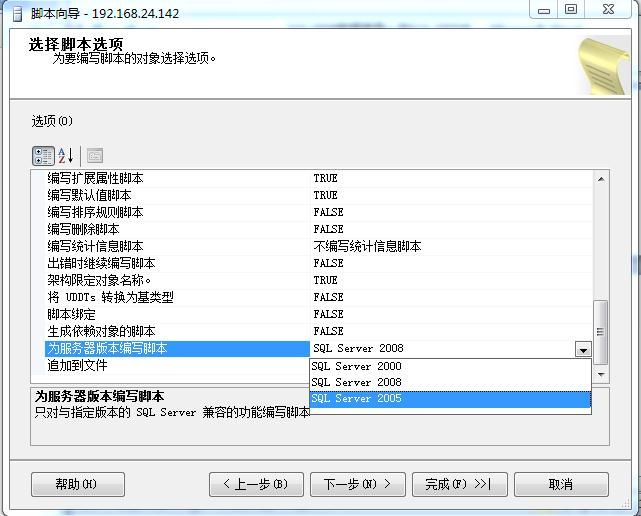Click the SQL Server 2008 current value field

[x=443, y=348]
